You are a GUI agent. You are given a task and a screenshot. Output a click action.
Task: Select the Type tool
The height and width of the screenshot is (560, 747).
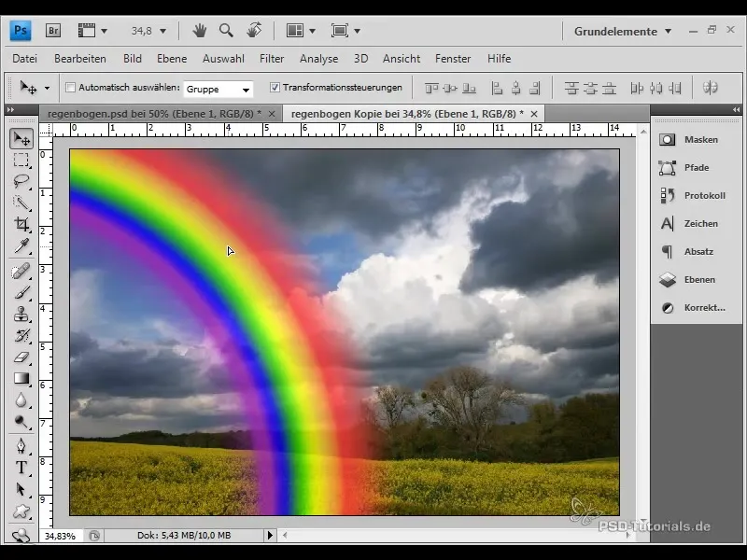tap(21, 468)
